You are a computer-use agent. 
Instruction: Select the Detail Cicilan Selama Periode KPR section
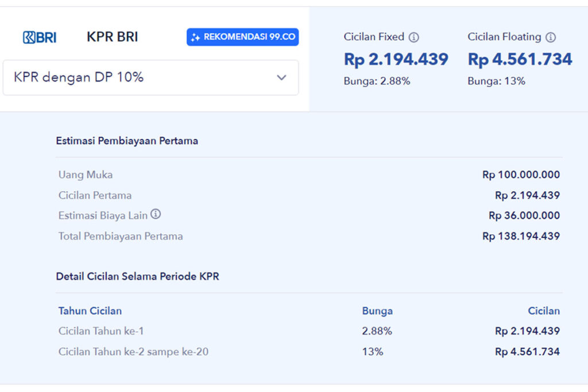pos(138,276)
